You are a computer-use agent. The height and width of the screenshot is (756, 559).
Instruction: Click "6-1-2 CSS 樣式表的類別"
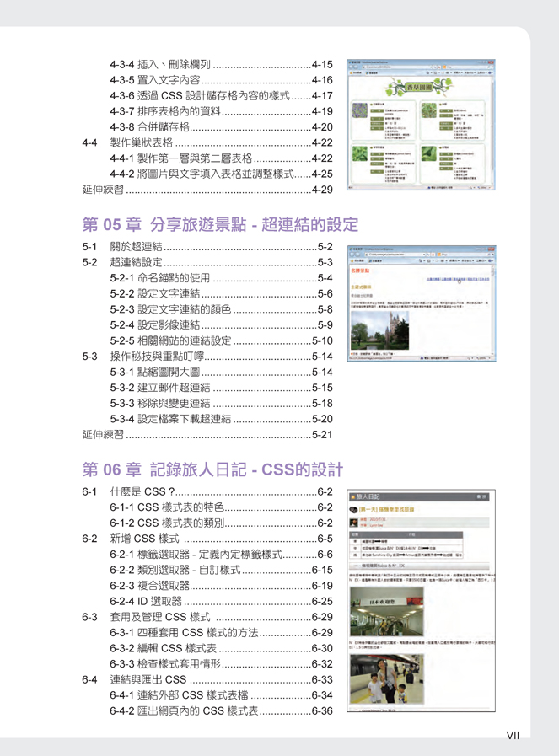pos(222,523)
